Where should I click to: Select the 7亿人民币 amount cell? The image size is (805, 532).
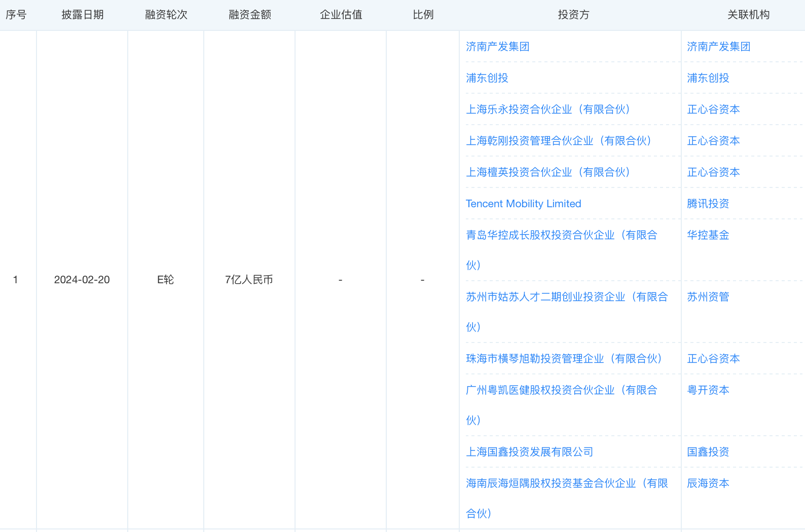point(249,280)
